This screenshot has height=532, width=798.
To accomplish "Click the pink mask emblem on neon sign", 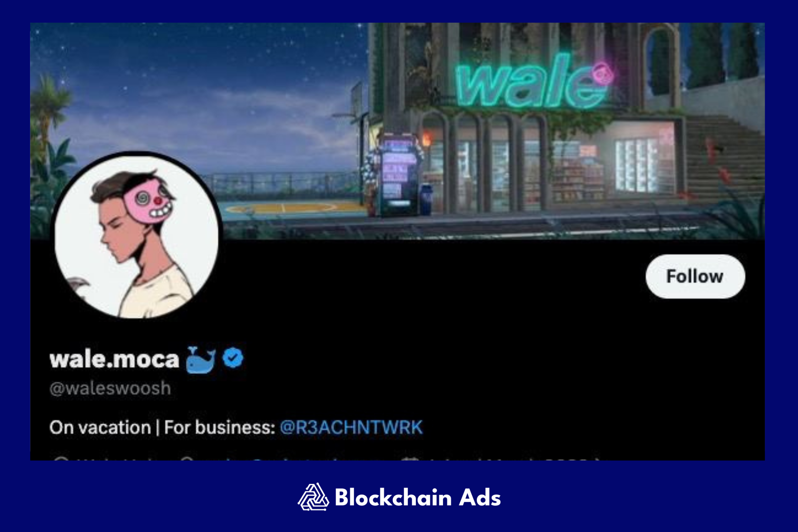I will 603,73.
